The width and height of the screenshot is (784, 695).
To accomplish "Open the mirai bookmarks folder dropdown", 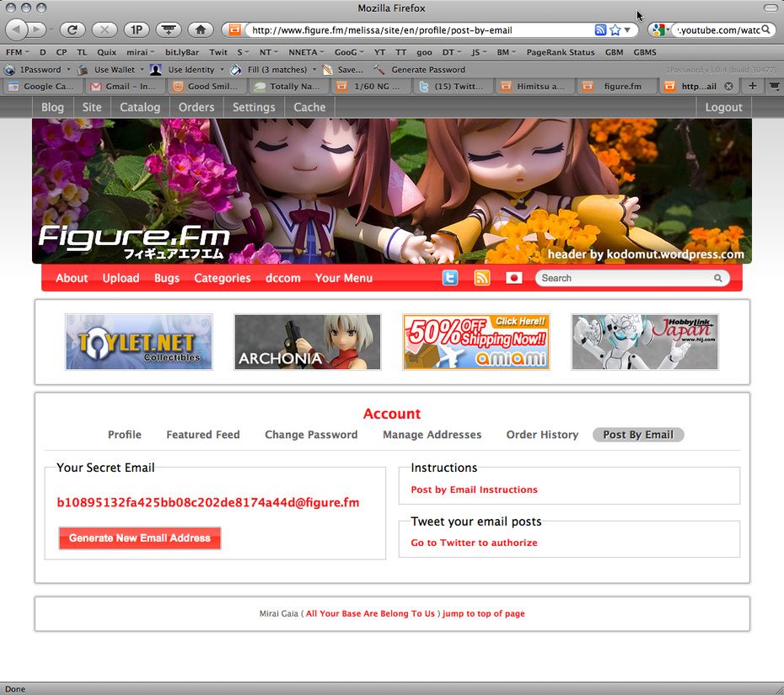I will pyautogui.click(x=140, y=52).
